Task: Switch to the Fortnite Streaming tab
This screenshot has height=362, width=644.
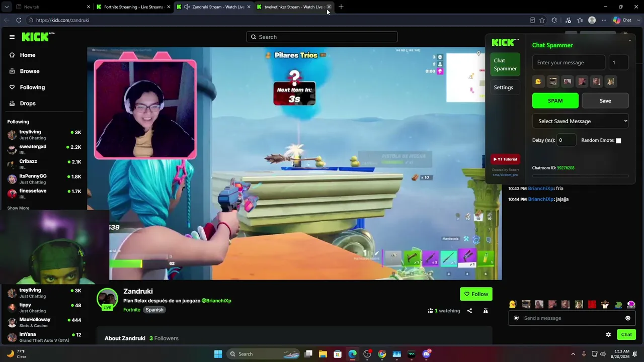Action: coord(134,7)
